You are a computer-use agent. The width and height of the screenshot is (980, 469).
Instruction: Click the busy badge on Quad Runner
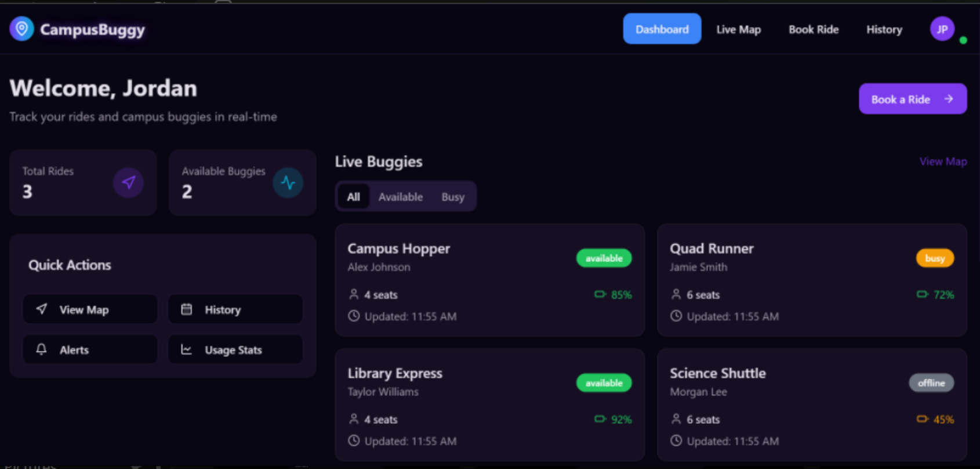coord(935,258)
